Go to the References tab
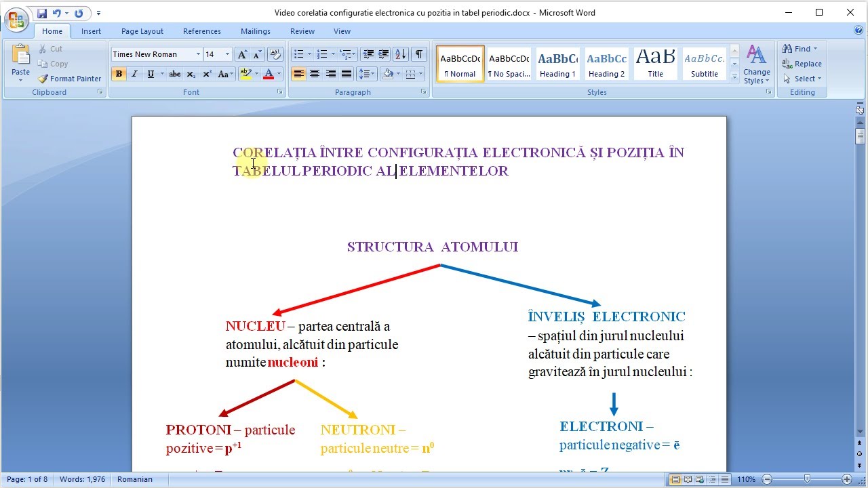Viewport: 868px width, 488px height. click(x=202, y=31)
